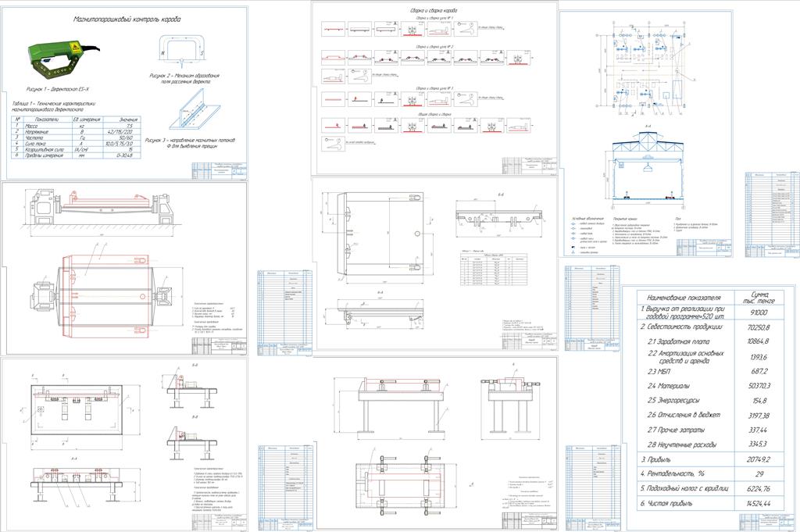800x532 pixels.
Task: Click row '2. Себестоимость продукции'
Action: pyautogui.click(x=681, y=327)
